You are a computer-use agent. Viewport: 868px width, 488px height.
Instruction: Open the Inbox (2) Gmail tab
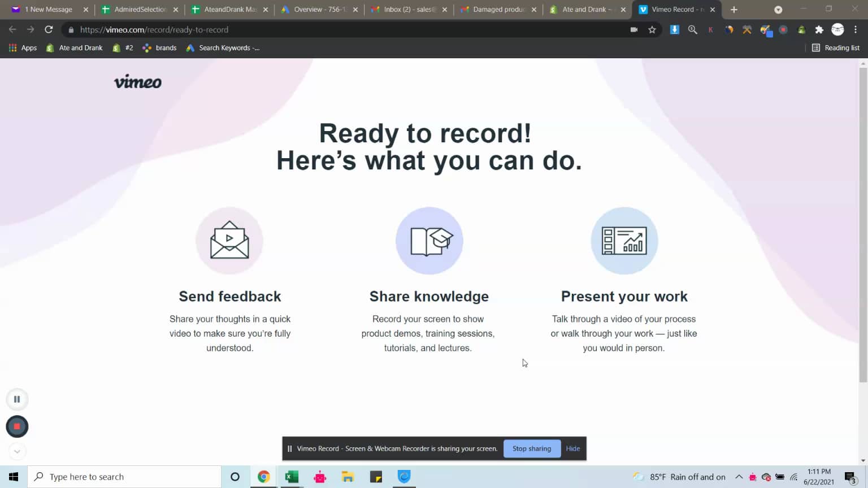410,10
